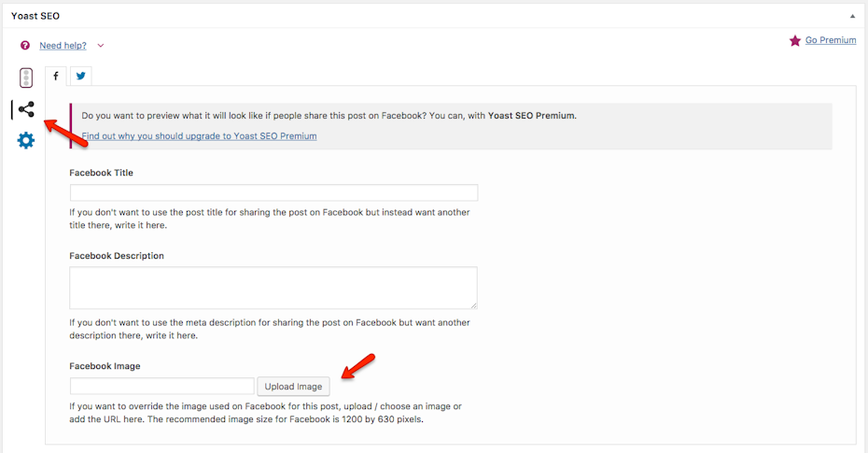Click the Facebook Title field label

pos(101,173)
